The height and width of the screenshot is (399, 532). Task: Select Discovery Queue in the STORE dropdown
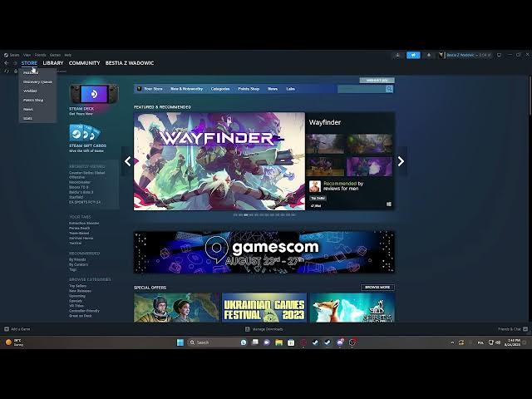click(x=37, y=81)
